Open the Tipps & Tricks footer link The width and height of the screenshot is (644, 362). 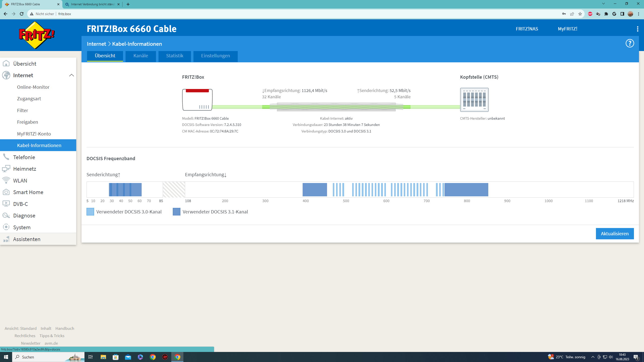[52, 336]
